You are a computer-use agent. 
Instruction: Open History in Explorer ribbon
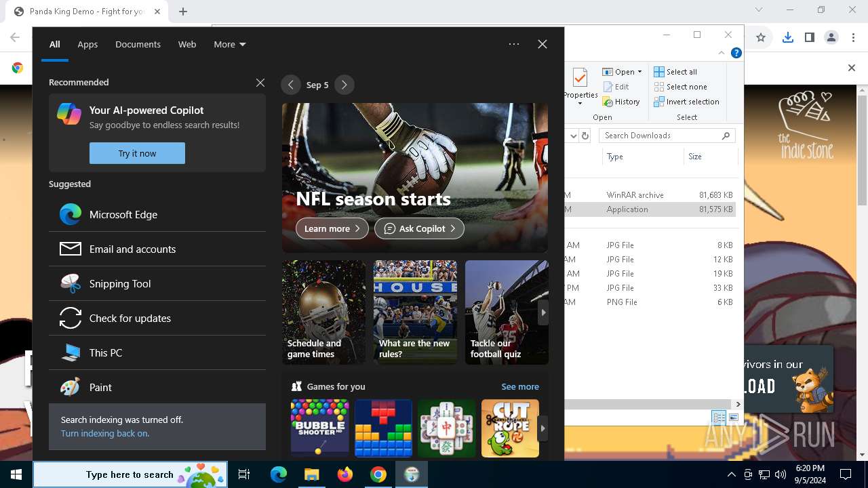point(620,102)
